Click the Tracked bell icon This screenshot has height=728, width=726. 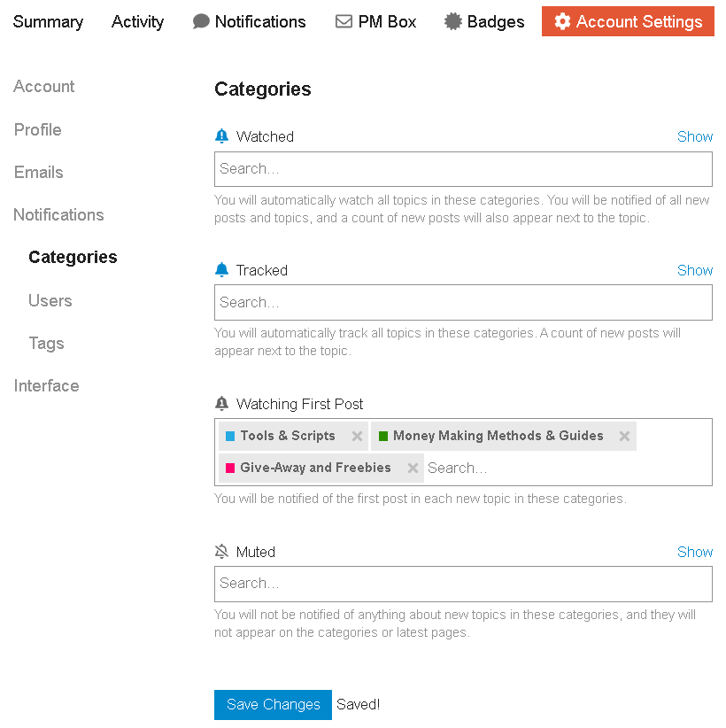221,270
